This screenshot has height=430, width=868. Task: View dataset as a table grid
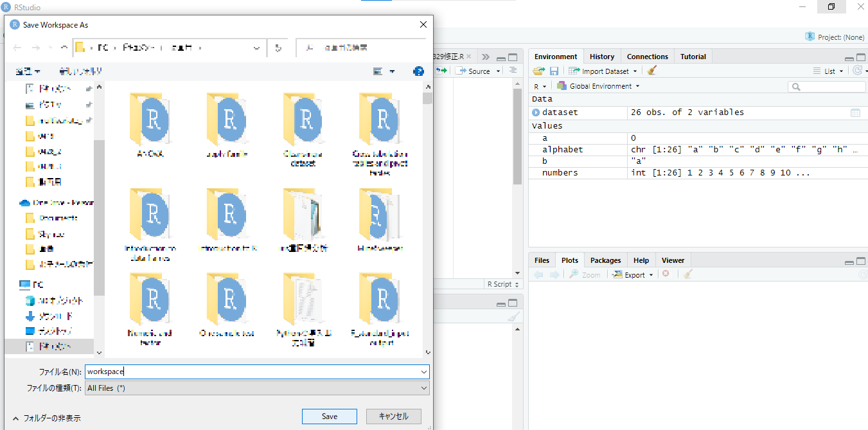pyautogui.click(x=855, y=112)
